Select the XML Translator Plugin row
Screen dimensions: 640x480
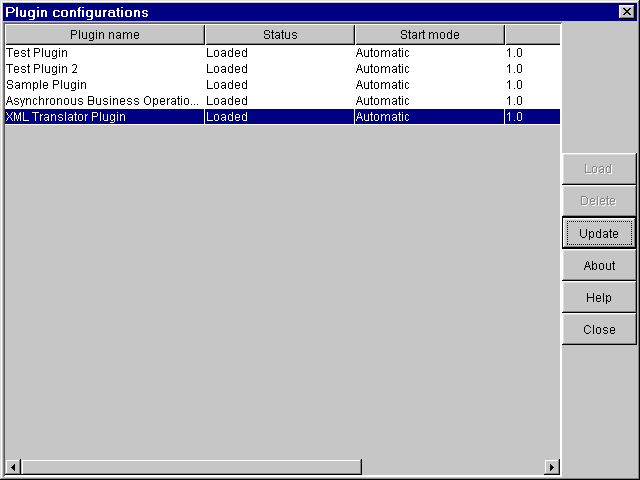(x=282, y=117)
